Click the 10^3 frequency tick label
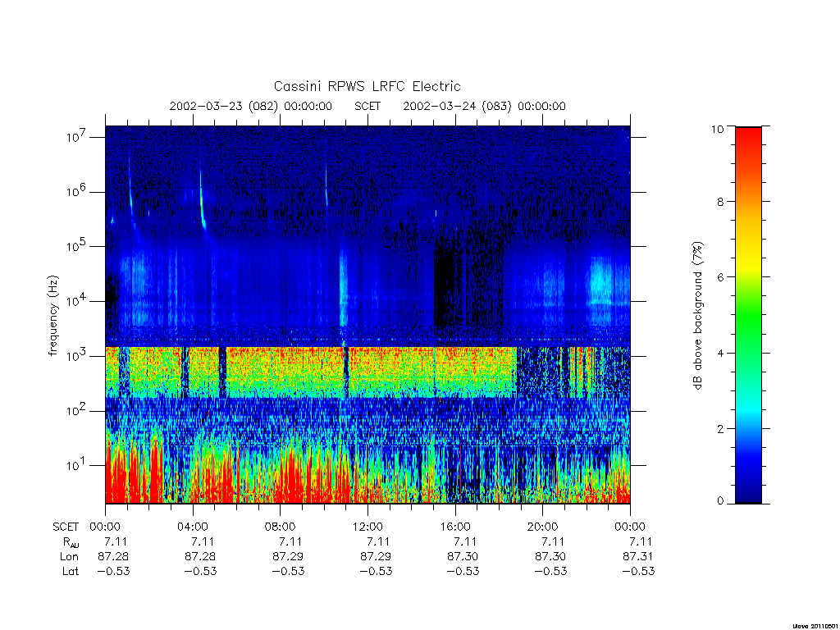 77,355
